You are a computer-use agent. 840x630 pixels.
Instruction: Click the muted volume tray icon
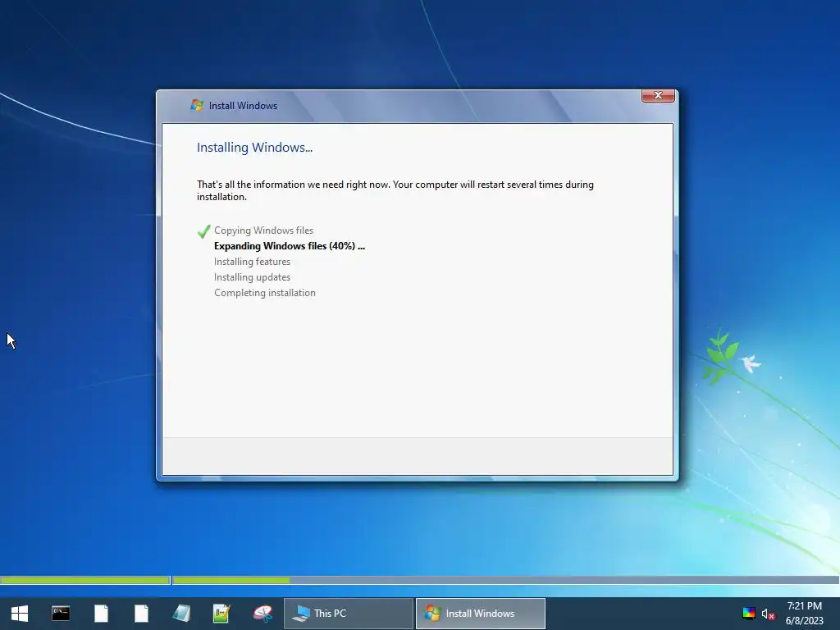point(768,614)
